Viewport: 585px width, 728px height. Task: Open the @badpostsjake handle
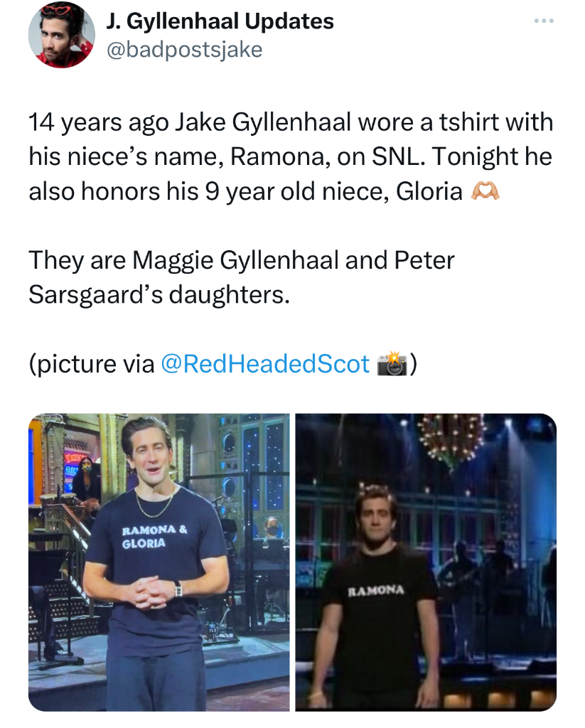coord(184,50)
